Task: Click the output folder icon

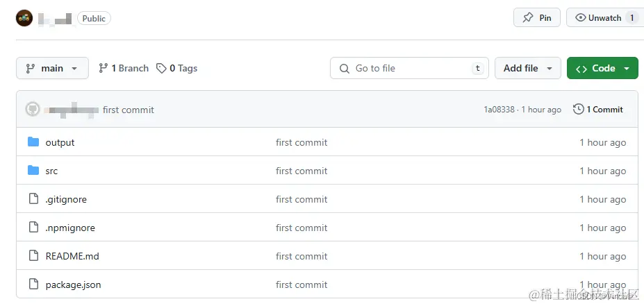Action: pyautogui.click(x=33, y=142)
